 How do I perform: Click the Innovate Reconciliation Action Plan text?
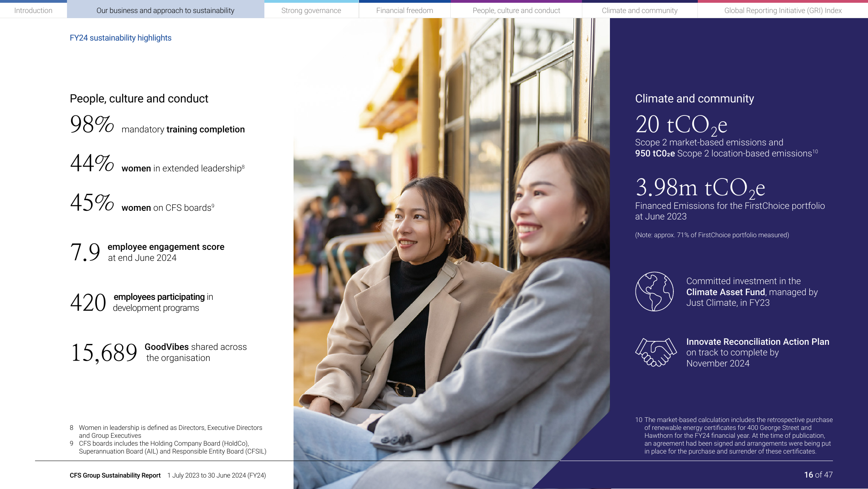point(758,342)
